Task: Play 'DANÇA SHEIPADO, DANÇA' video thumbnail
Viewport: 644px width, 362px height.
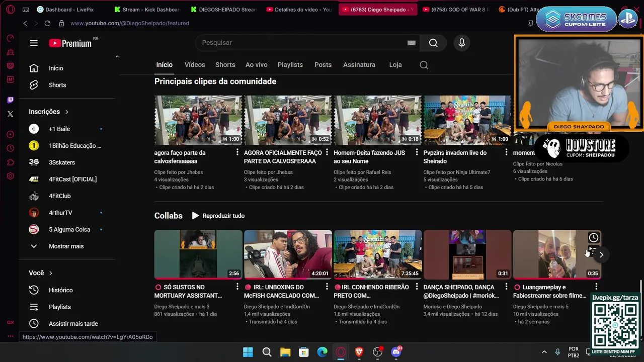Action: (x=467, y=254)
